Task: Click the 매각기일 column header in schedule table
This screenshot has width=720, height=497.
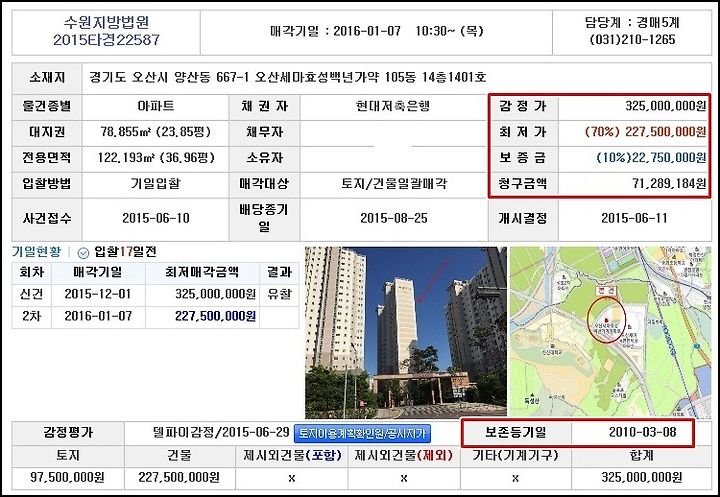Action: [98, 272]
